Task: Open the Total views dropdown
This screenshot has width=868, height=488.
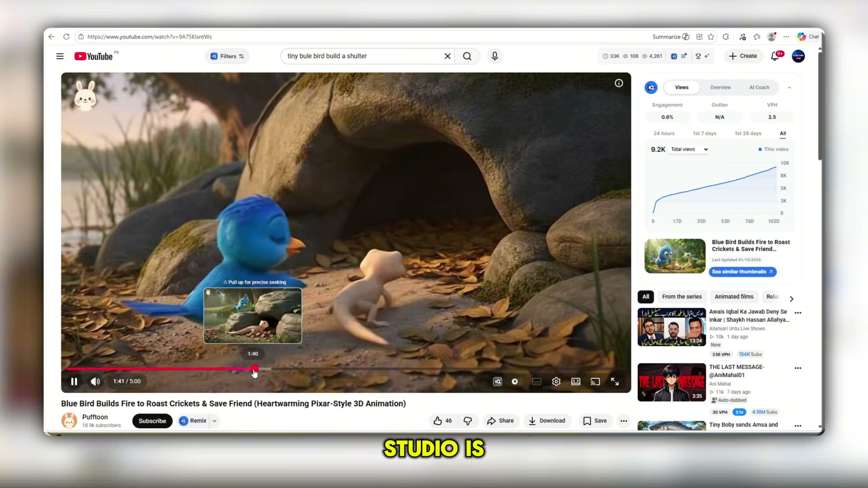Action: tap(689, 149)
